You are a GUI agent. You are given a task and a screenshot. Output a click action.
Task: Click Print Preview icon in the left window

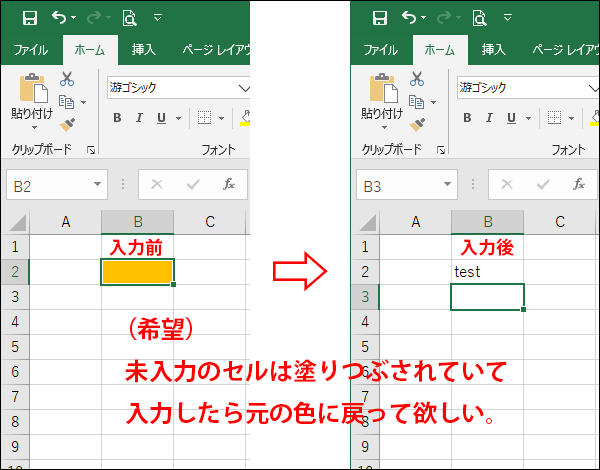pos(129,17)
